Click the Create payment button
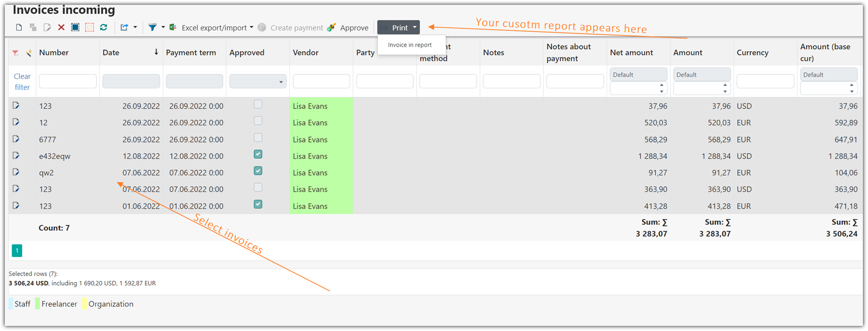The height and width of the screenshot is (331, 868). click(x=291, y=28)
